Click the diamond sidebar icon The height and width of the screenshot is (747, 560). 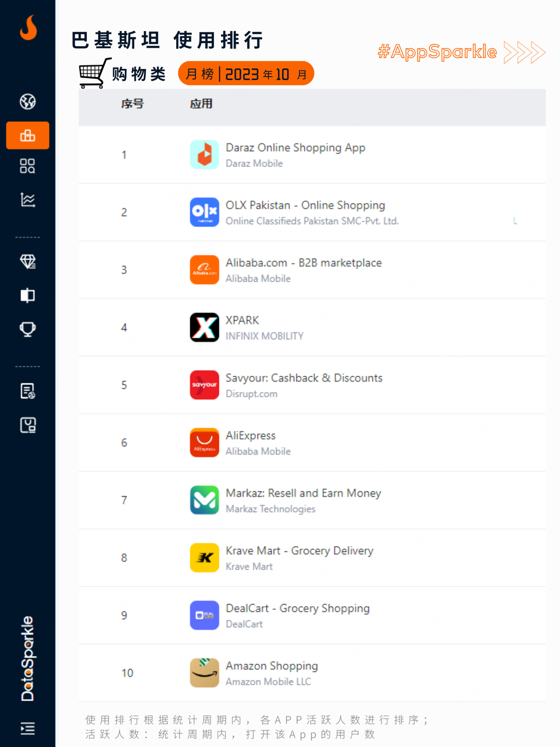pyautogui.click(x=27, y=261)
